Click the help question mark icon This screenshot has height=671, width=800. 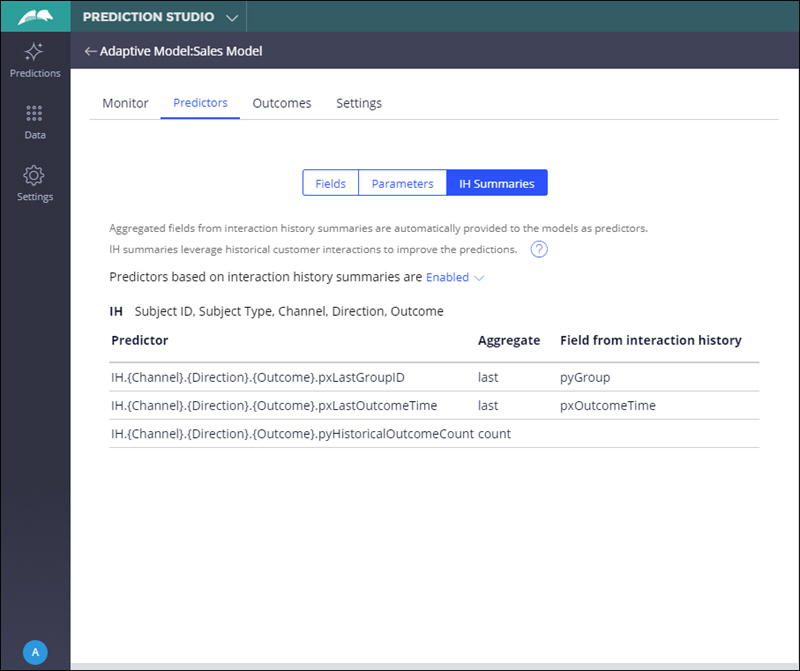pos(539,250)
